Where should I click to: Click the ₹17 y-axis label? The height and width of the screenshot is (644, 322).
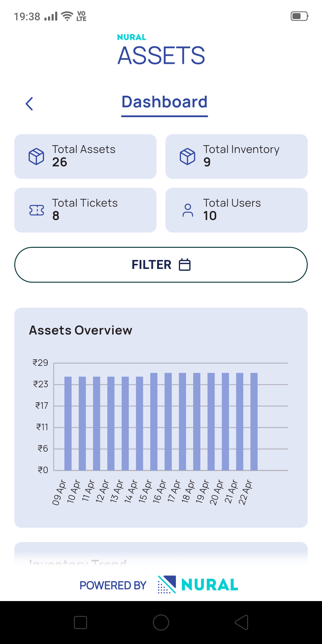click(x=42, y=406)
